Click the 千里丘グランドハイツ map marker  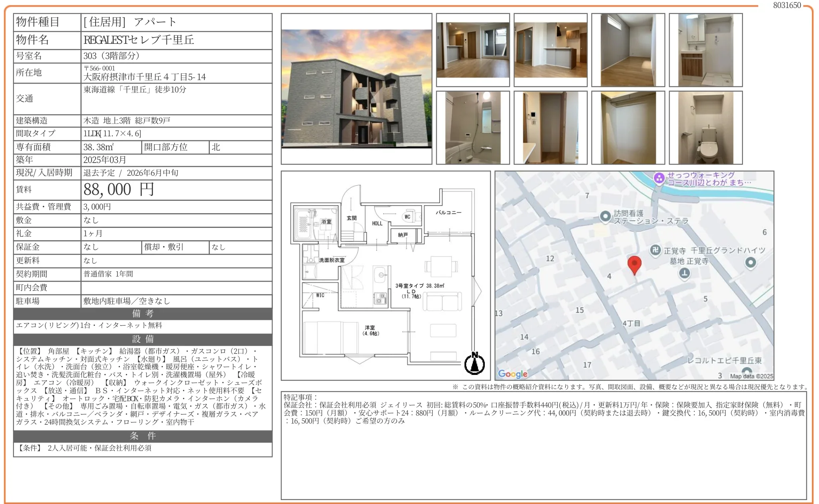coord(750,263)
